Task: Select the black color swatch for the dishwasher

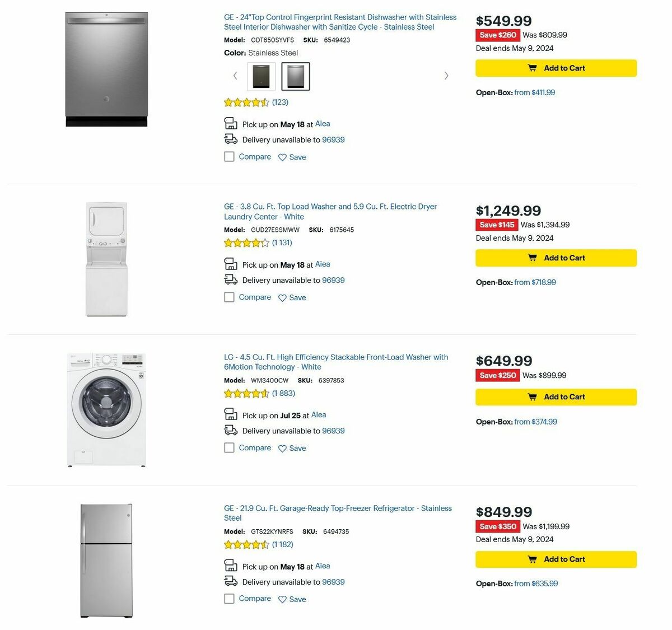Action: pos(260,76)
